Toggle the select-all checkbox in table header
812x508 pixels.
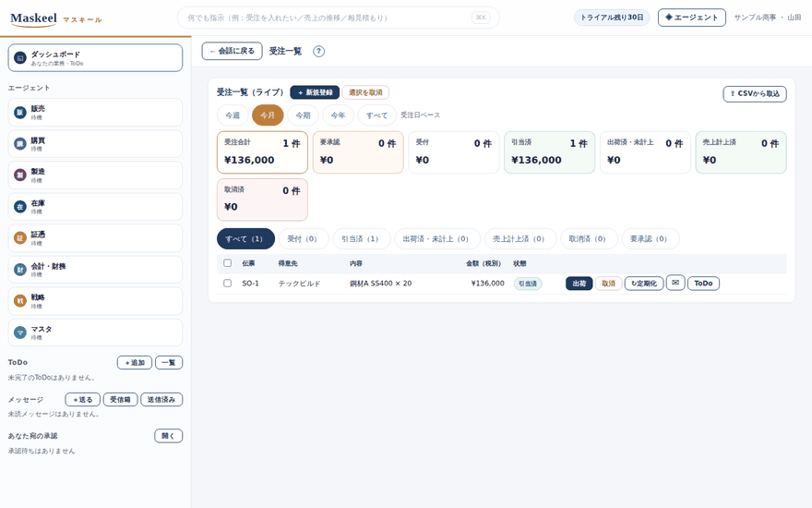227,263
